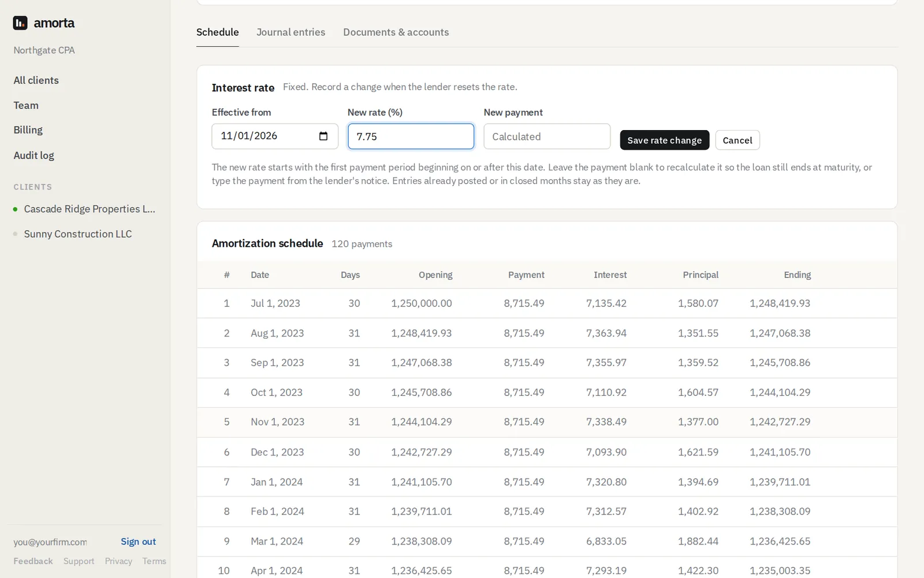View the Audit log
The height and width of the screenshot is (578, 924).
click(x=34, y=155)
